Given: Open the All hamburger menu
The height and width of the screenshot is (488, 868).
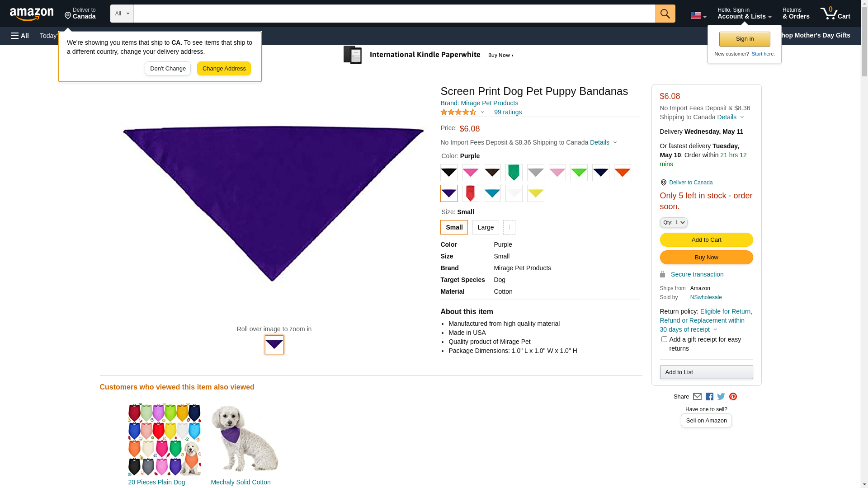Looking at the screenshot, I should 20,36.
